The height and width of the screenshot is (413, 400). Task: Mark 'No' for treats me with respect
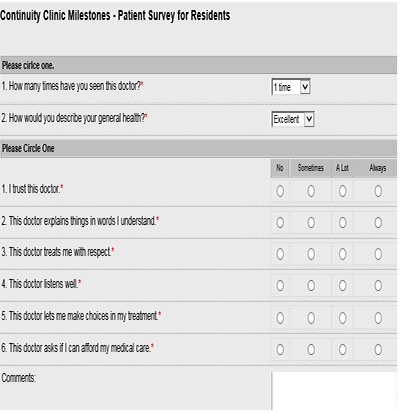click(280, 254)
